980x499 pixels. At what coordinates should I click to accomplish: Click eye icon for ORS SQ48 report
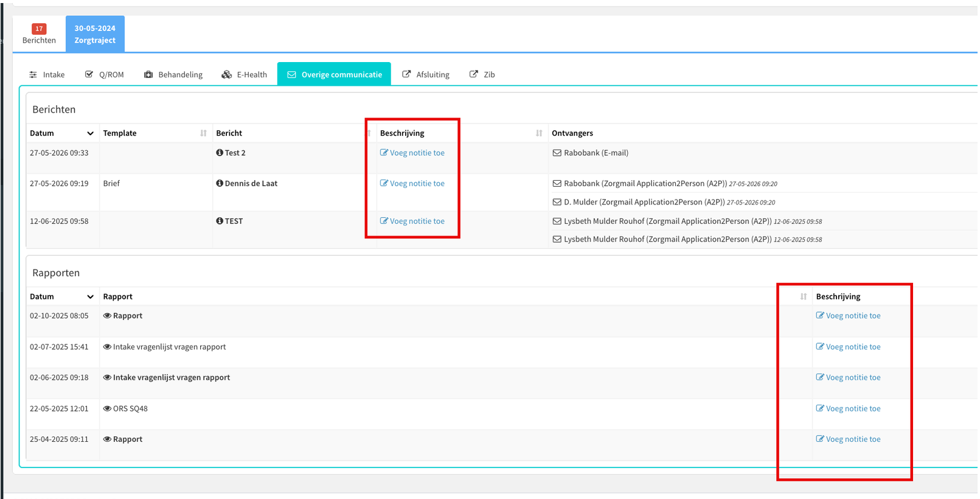107,409
